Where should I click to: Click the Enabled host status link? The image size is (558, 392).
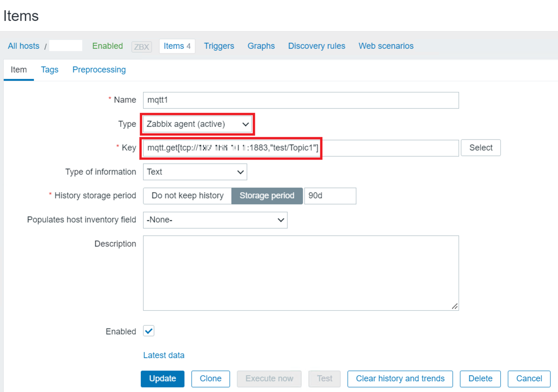coord(107,46)
